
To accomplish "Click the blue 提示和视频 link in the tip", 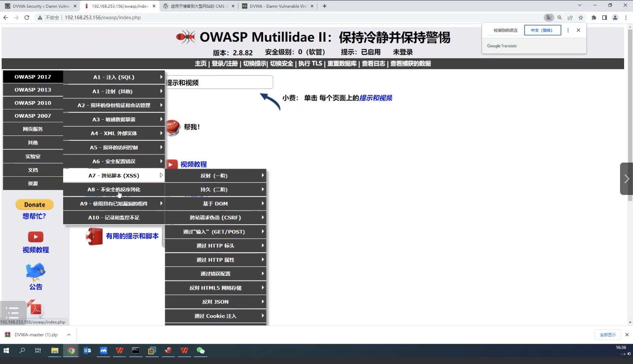I will (x=376, y=98).
